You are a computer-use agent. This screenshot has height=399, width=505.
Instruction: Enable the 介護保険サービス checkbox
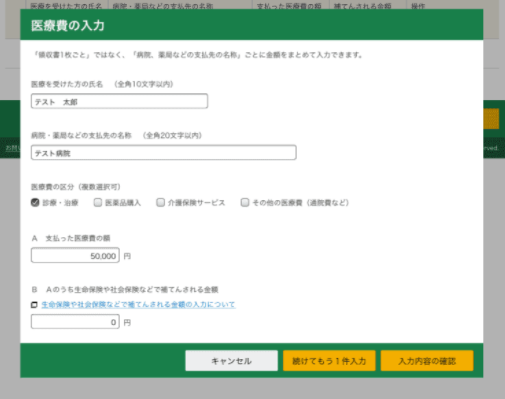point(160,202)
